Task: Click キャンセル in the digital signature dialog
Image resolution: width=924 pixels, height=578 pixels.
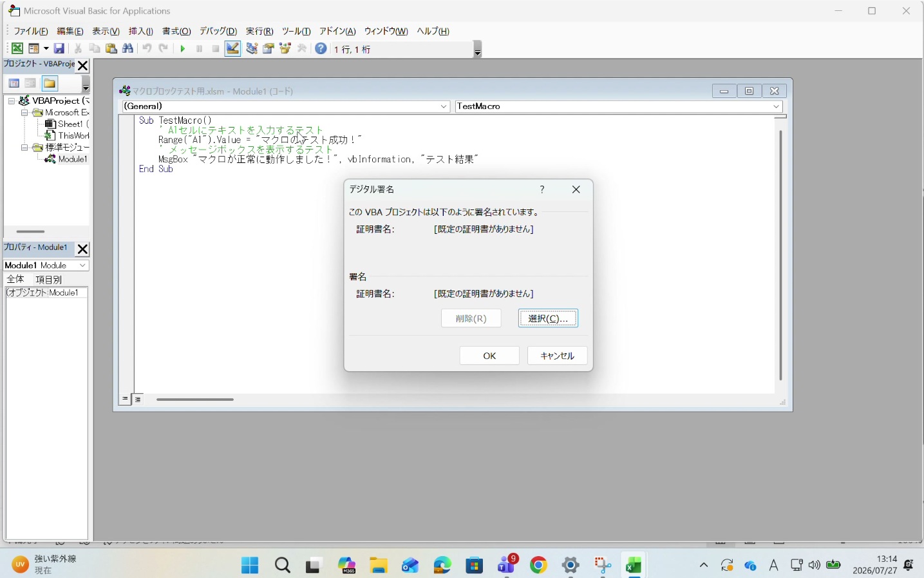Action: [x=558, y=356]
